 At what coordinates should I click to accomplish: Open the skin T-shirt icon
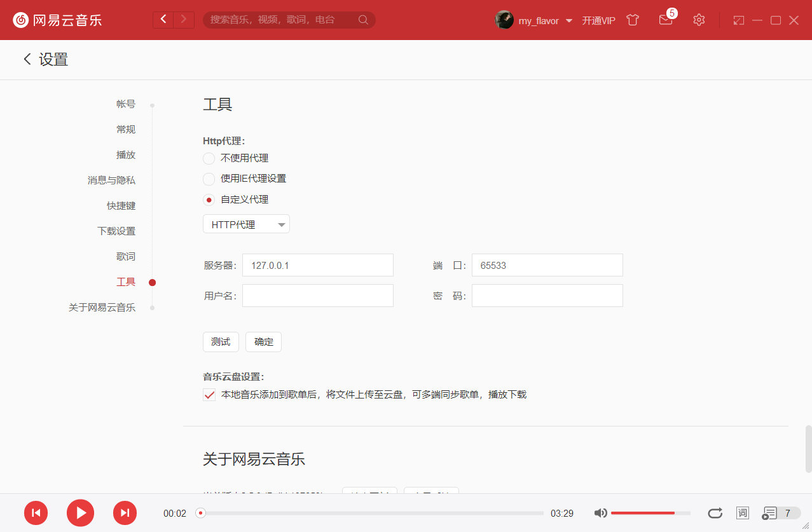click(x=632, y=20)
